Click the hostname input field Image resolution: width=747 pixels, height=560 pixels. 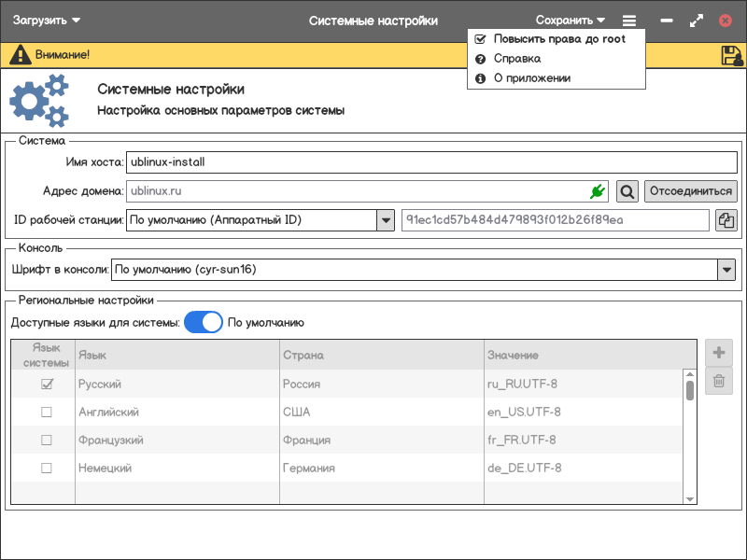(x=431, y=161)
